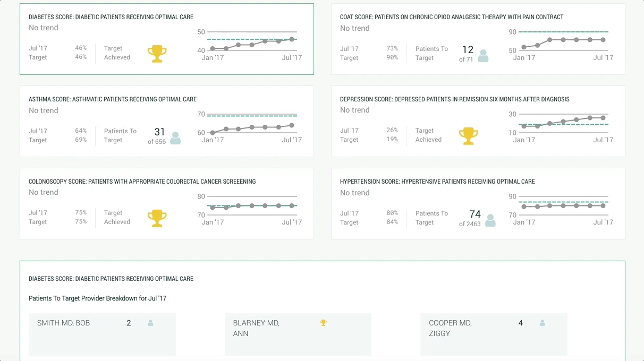Select the 74 of 2463 patients count

click(473, 217)
